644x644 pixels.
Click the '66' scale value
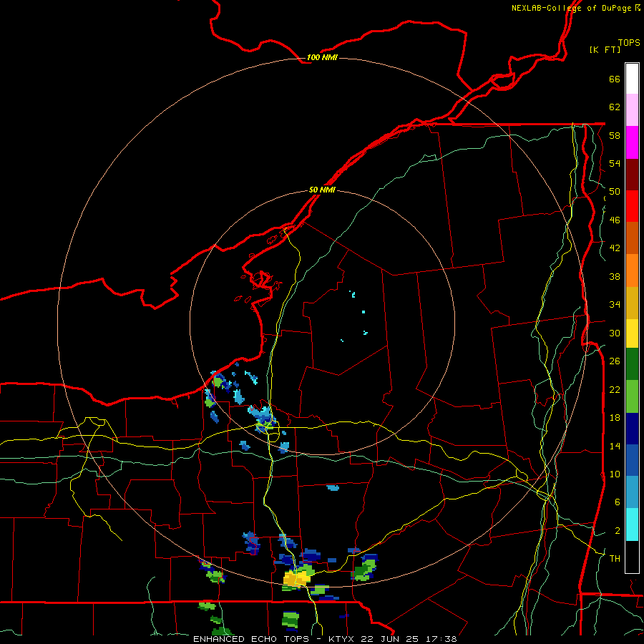(615, 79)
